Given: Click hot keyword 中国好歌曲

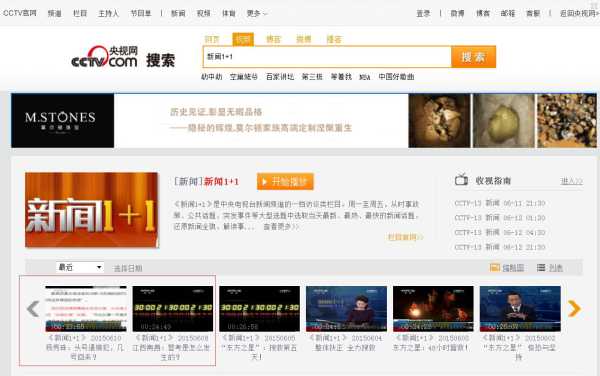Looking at the screenshot, I should (x=396, y=77).
